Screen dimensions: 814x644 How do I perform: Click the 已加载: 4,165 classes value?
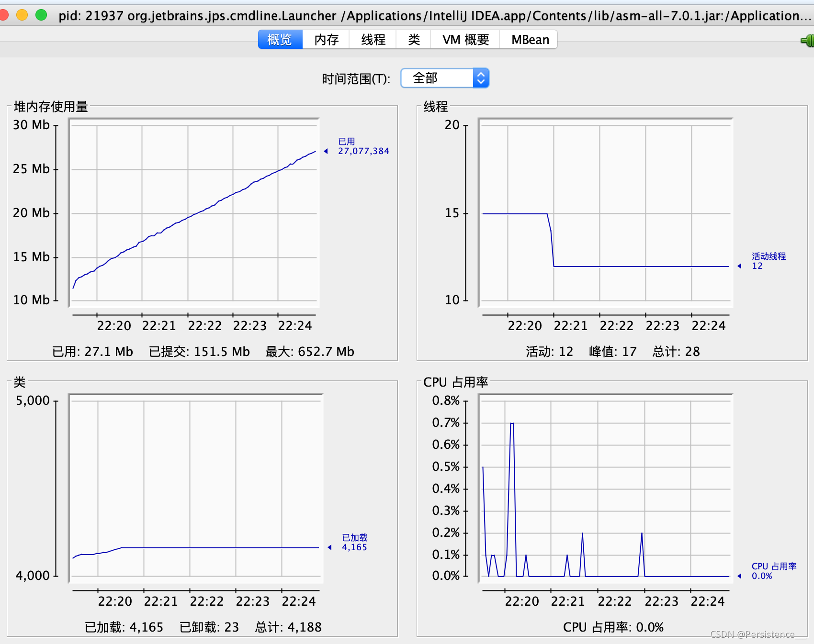124,627
